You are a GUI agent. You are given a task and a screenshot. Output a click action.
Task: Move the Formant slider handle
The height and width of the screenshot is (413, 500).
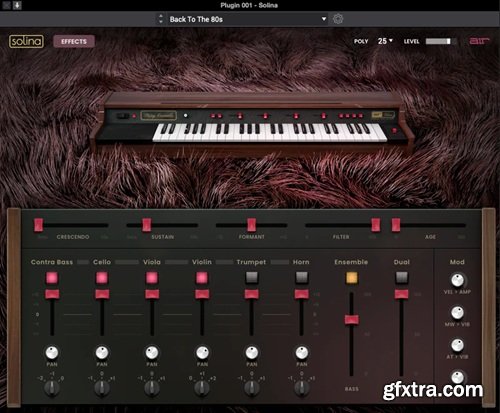pos(251,225)
